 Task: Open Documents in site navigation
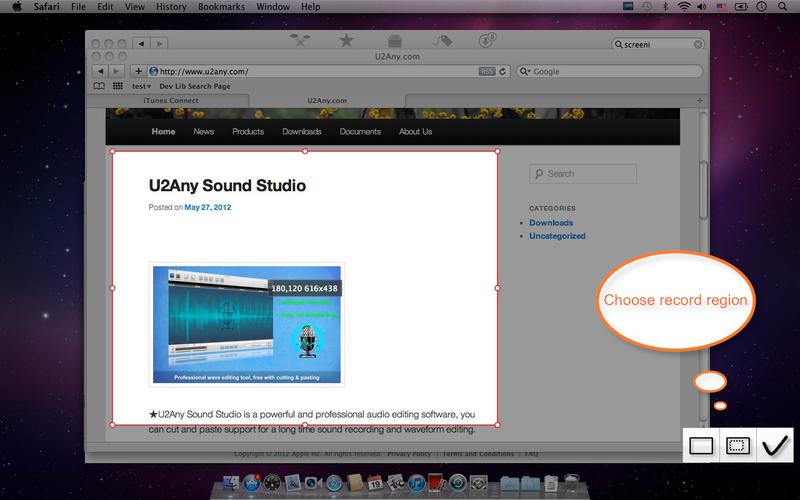(360, 132)
